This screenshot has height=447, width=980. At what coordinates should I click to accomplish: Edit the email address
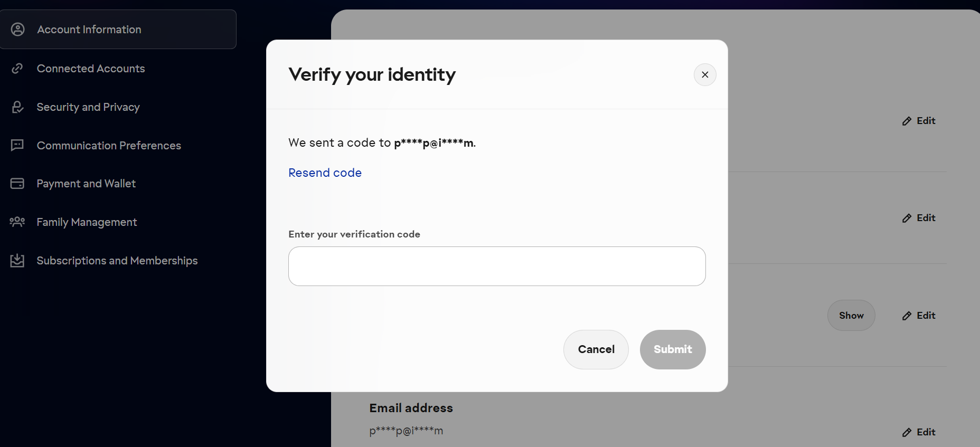click(919, 432)
